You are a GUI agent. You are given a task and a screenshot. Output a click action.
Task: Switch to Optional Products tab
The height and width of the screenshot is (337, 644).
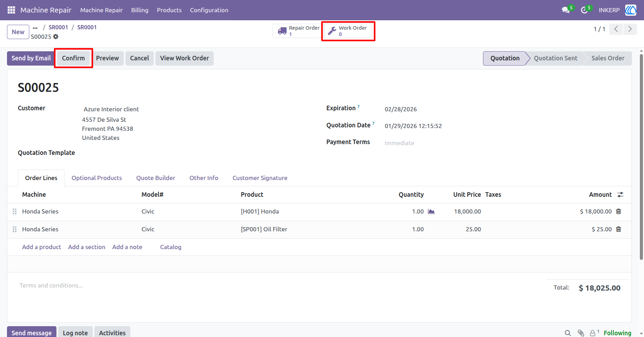coord(97,178)
